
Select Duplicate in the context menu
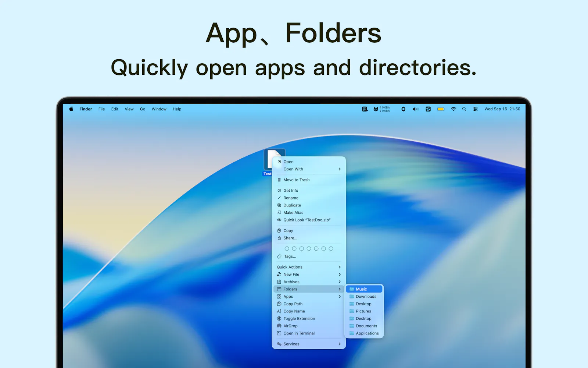tap(309, 205)
